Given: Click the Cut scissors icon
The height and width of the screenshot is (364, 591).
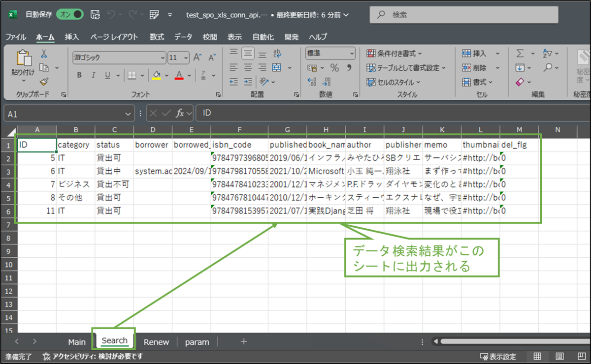Looking at the screenshot, I should (44, 54).
